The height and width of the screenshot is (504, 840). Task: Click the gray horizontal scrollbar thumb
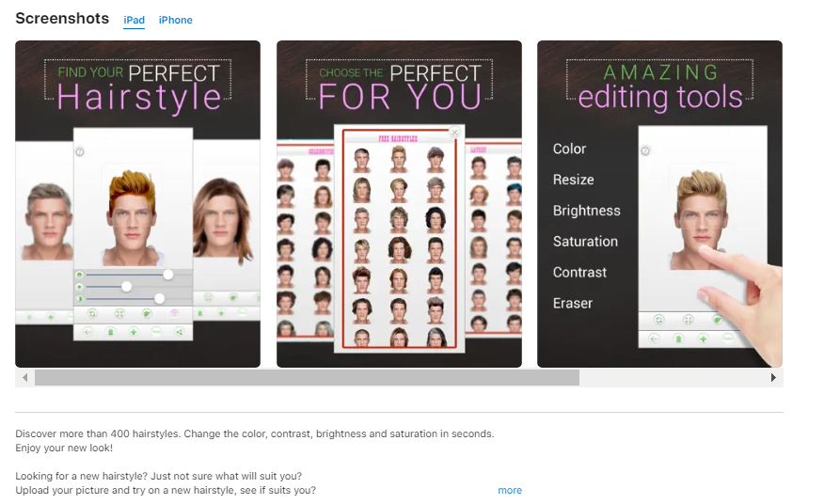307,378
